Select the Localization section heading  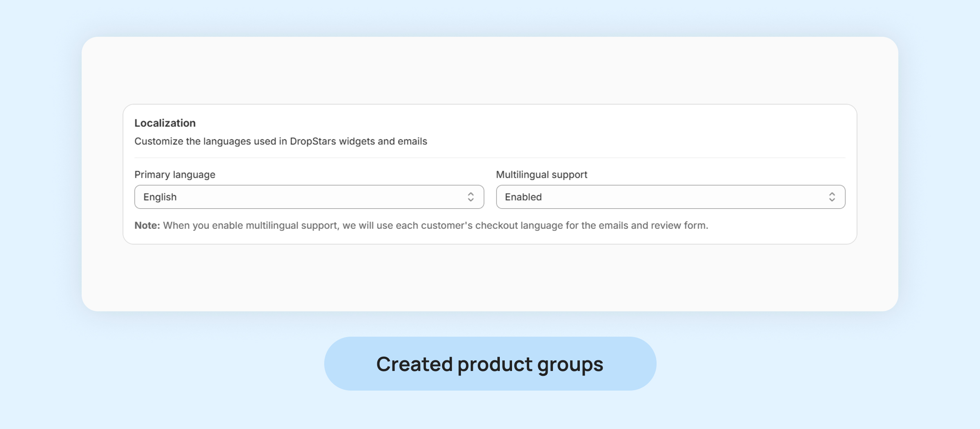[x=165, y=123]
